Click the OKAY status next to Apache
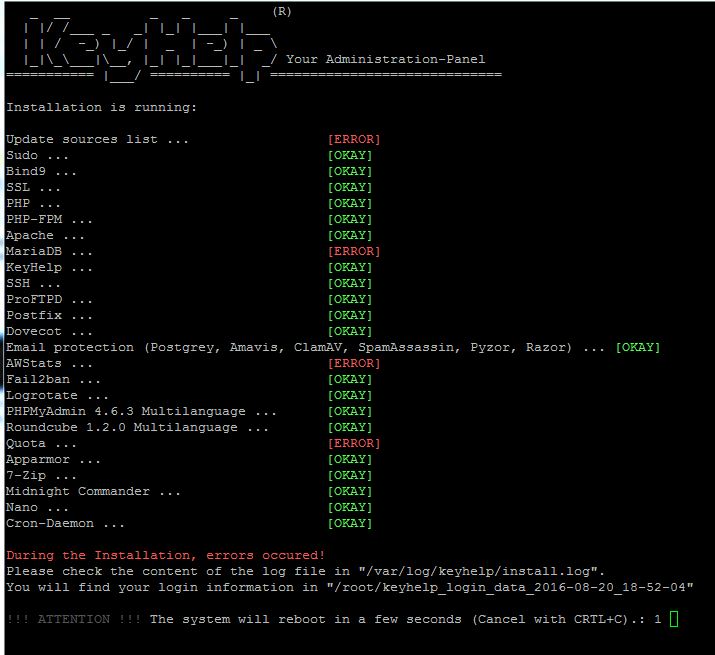 pyautogui.click(x=350, y=235)
